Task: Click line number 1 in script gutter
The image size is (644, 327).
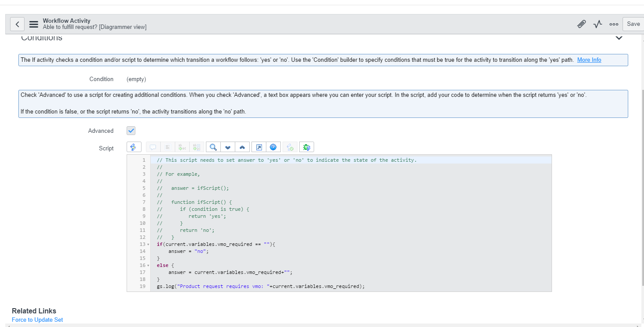Action: [144, 160]
